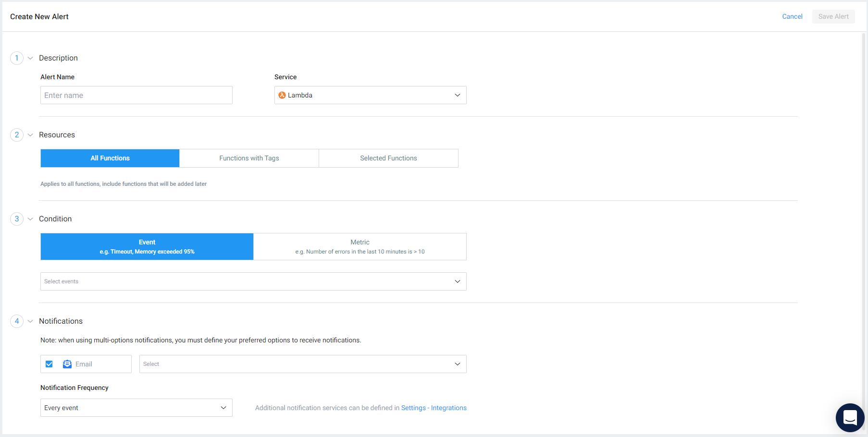Click the Lambda service icon
The image size is (868, 437).
point(283,95)
